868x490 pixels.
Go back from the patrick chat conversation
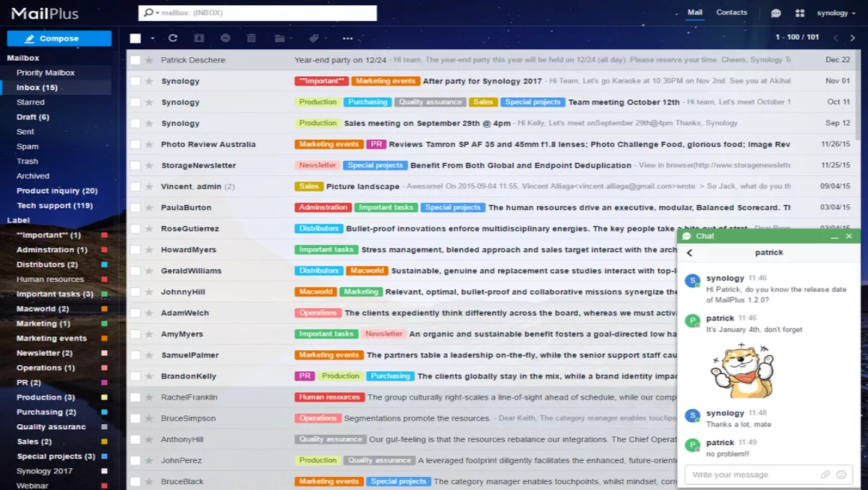[x=689, y=253]
